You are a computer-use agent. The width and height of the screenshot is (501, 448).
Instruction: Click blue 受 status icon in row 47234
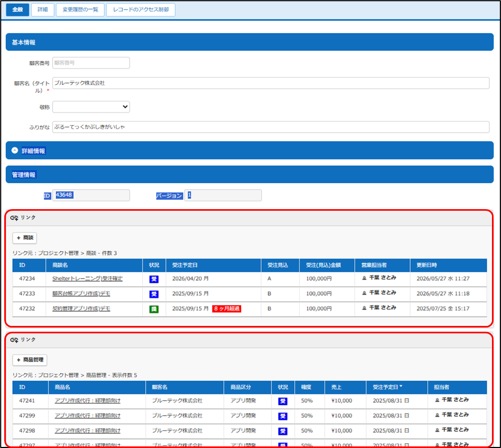(154, 279)
